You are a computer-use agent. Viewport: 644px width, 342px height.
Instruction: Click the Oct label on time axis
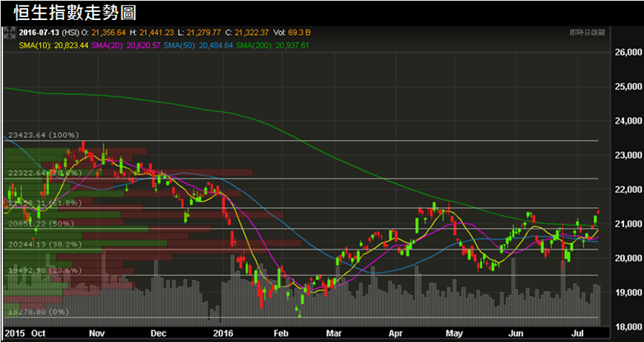tap(39, 333)
